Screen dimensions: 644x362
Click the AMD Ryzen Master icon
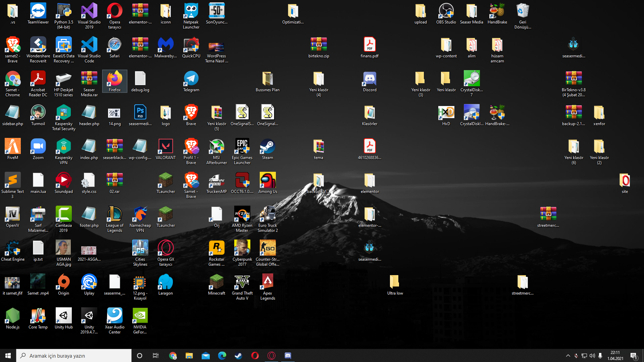coord(242,219)
